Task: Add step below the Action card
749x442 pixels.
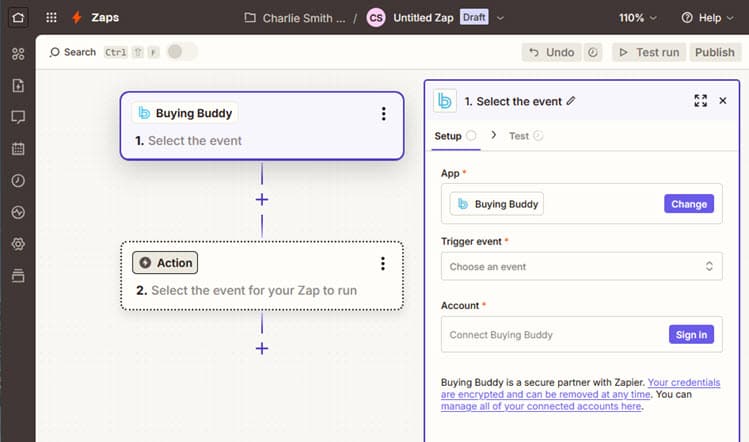Action: click(262, 348)
